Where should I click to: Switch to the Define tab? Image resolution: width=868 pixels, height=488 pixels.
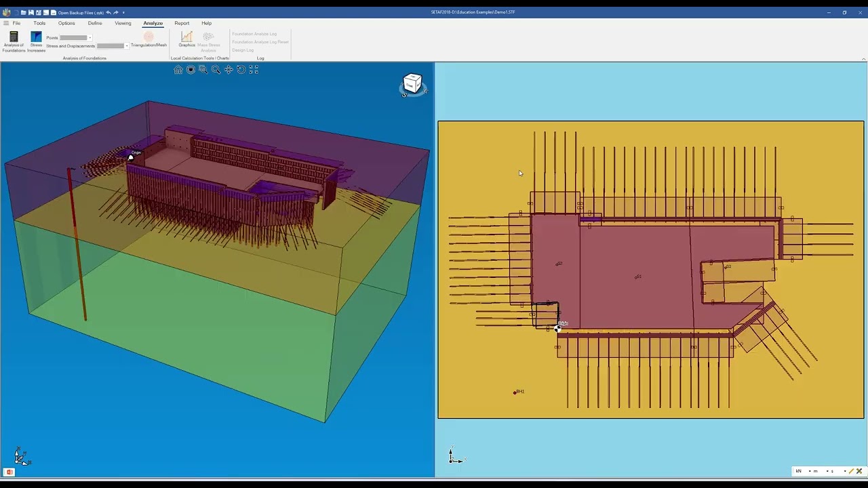[x=95, y=23]
